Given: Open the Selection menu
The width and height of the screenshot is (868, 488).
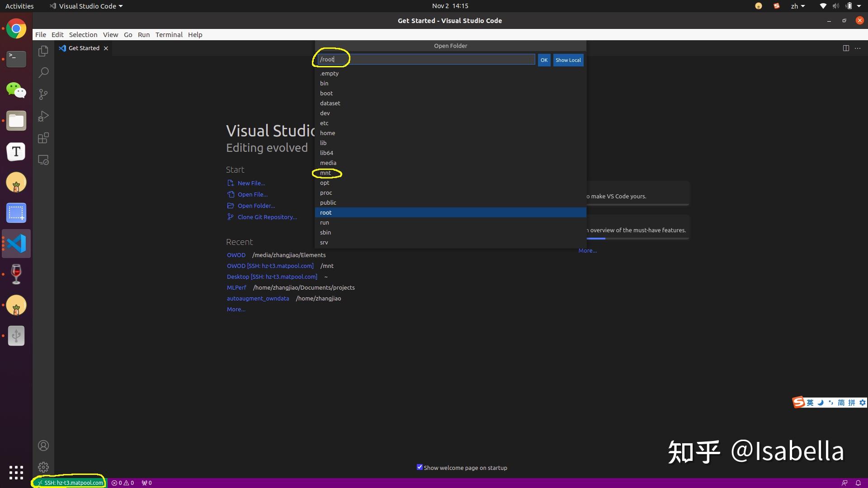Looking at the screenshot, I should pos(83,35).
